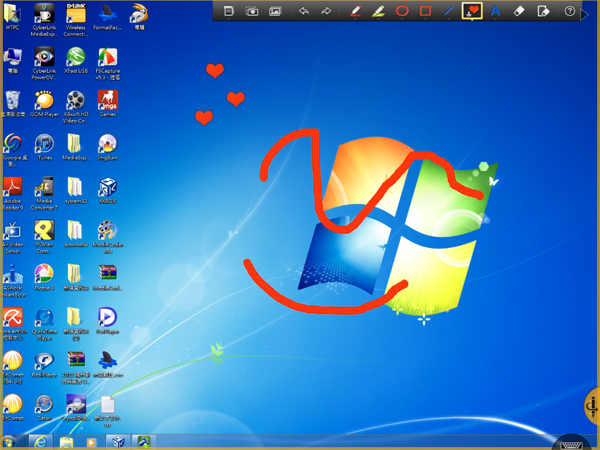Select the text tool letter A

coord(496,11)
